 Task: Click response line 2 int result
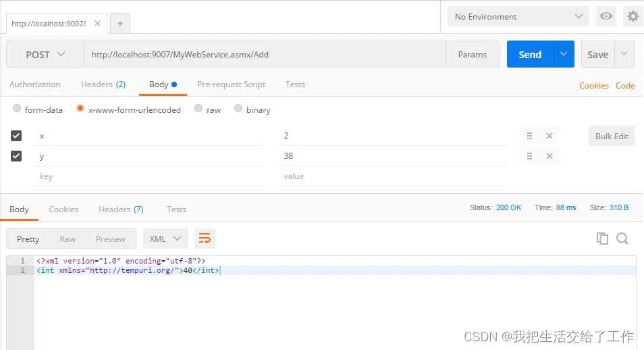tap(128, 270)
